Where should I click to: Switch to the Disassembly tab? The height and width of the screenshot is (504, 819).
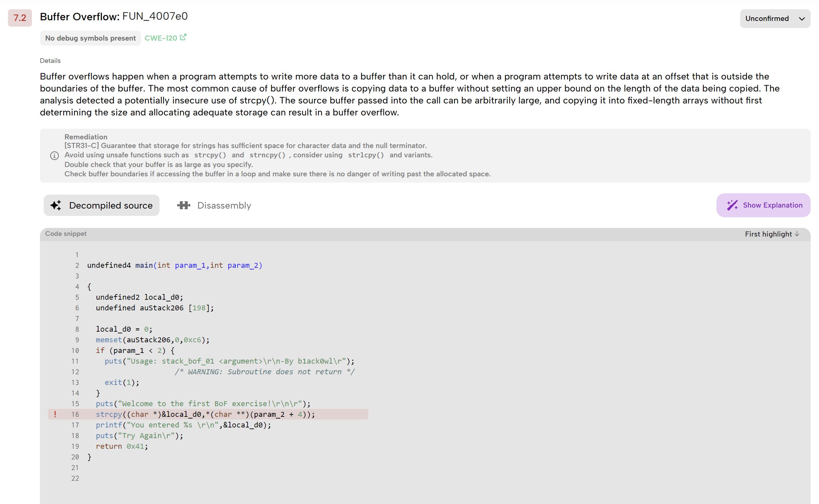214,205
